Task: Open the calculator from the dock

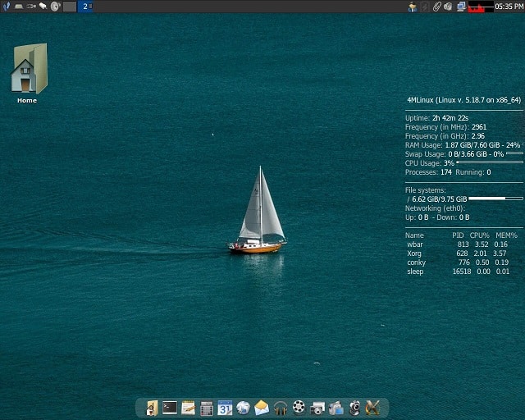Action: tap(207, 408)
